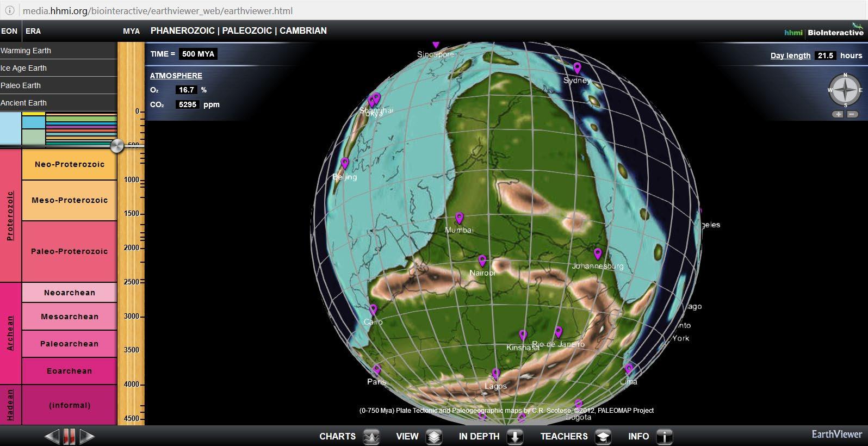The height and width of the screenshot is (446, 868).
Task: Click the silver time slider knob
Action: (117, 146)
